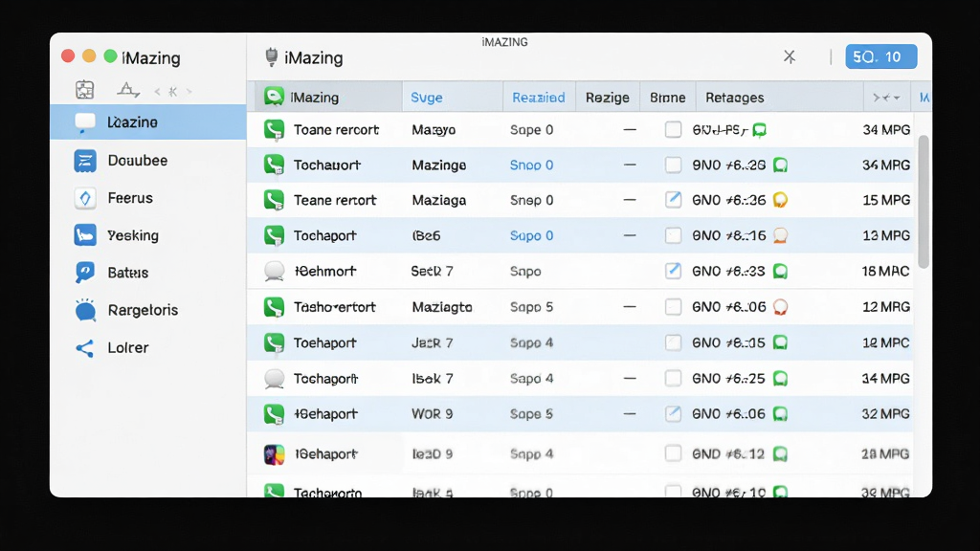
Task: Click colorful app icon in le3D 9 row
Action: click(x=274, y=454)
